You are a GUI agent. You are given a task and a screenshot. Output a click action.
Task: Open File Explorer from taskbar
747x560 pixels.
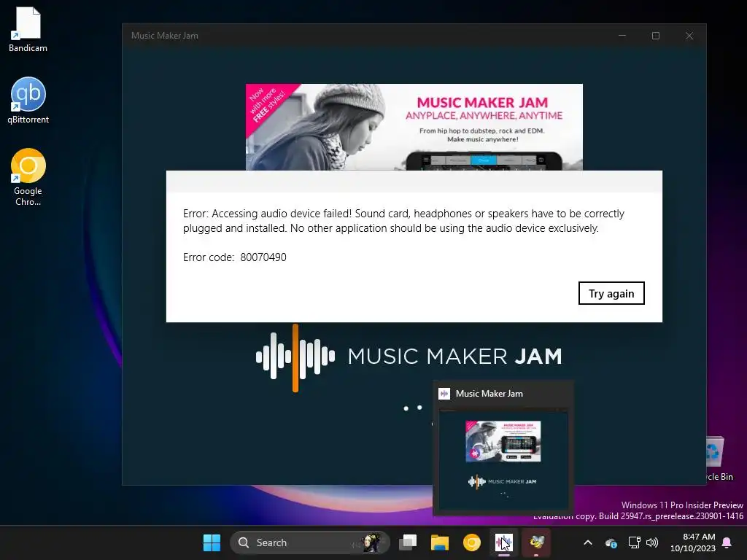click(x=440, y=542)
